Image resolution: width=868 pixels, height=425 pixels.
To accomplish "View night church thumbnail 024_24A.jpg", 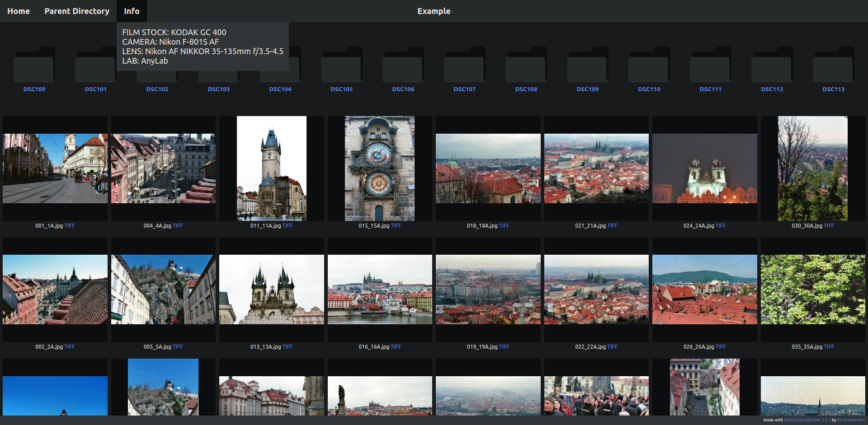I will (x=704, y=168).
